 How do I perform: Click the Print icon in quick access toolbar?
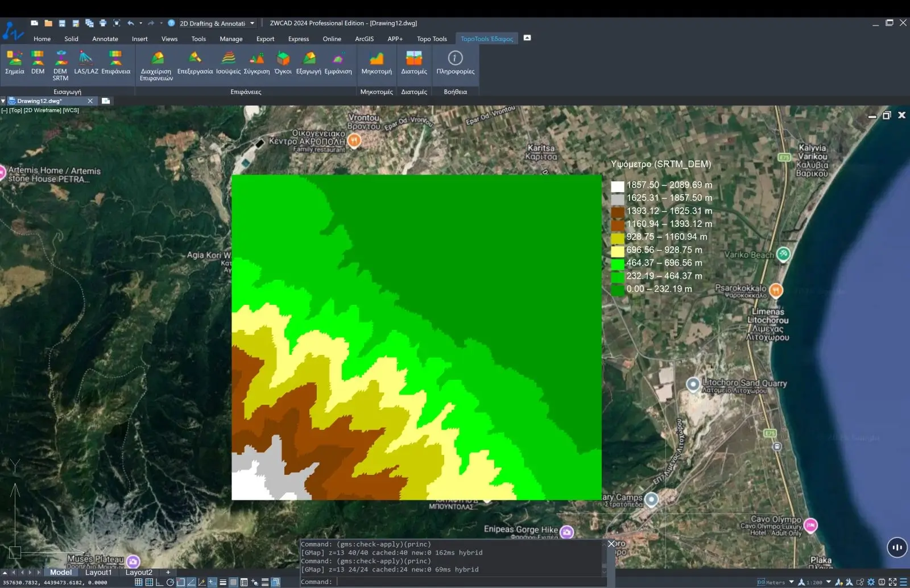pos(103,23)
